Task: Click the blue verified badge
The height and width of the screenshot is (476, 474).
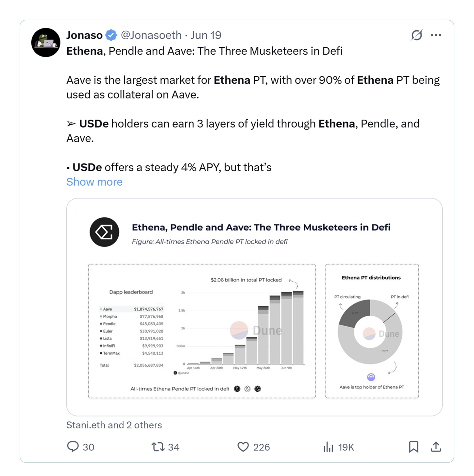Action: (x=111, y=35)
